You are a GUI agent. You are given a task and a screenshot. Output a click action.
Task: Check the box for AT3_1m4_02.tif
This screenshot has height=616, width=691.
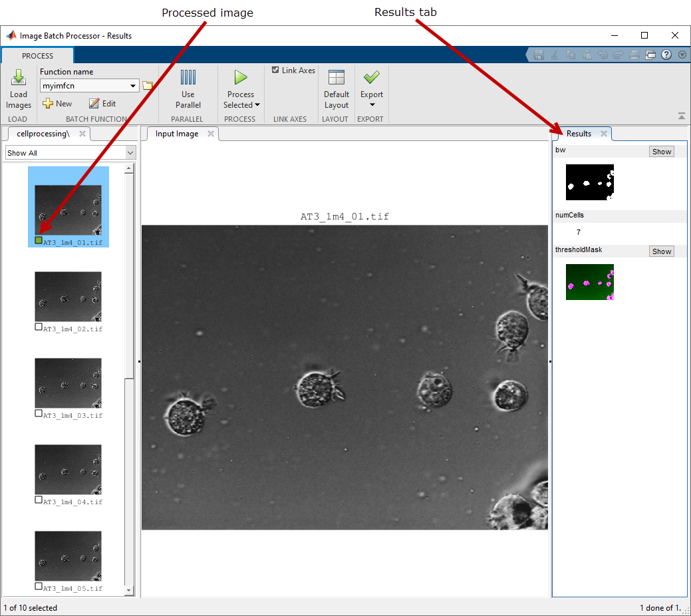[x=39, y=327]
